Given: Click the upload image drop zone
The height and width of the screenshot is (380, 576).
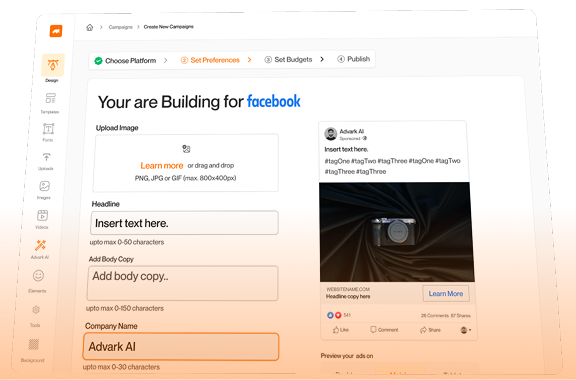Looking at the screenshot, I should [x=186, y=163].
